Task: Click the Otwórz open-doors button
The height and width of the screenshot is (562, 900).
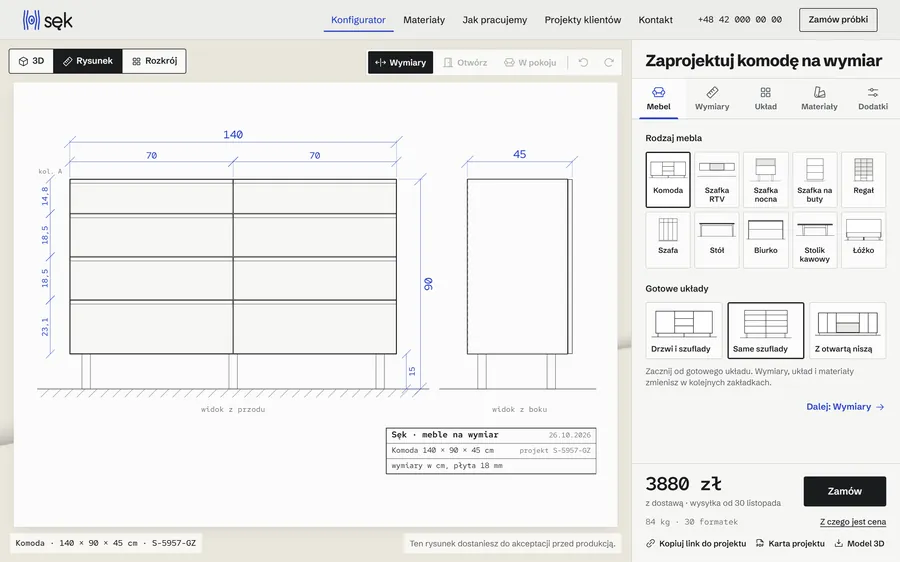Action: coord(465,63)
